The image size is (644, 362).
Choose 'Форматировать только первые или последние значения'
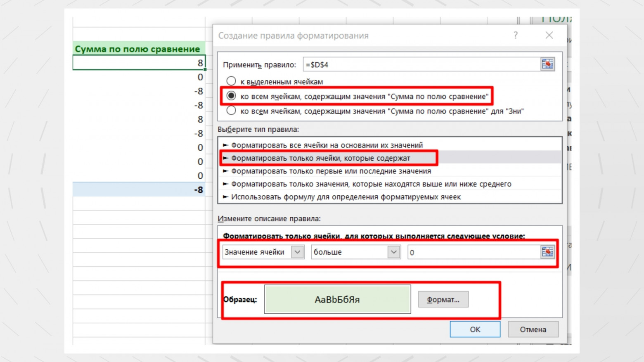click(390, 171)
